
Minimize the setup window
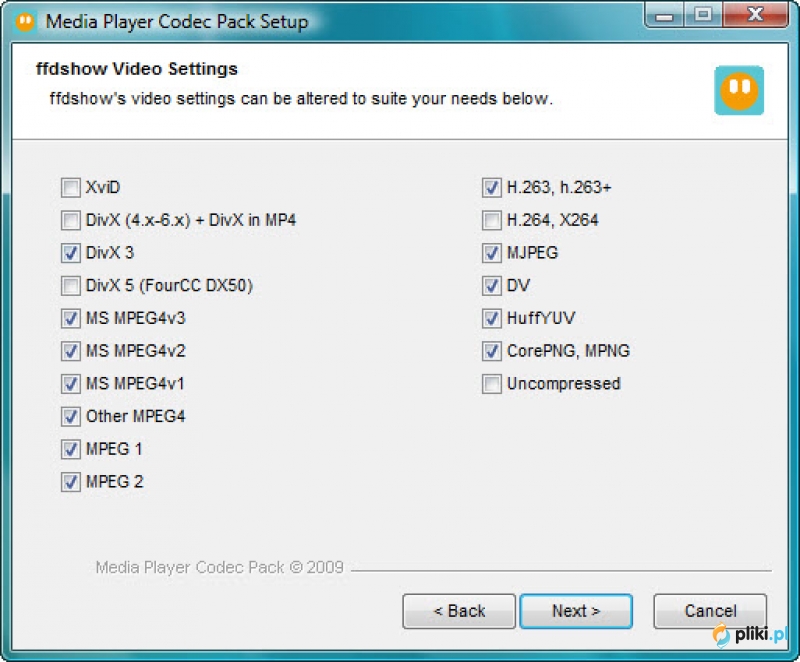pos(664,15)
